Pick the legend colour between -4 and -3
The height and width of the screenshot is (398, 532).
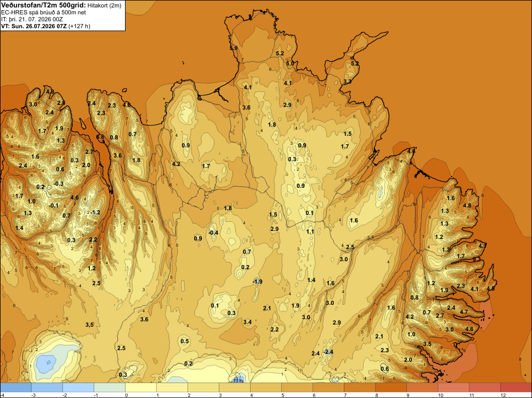[15, 387]
